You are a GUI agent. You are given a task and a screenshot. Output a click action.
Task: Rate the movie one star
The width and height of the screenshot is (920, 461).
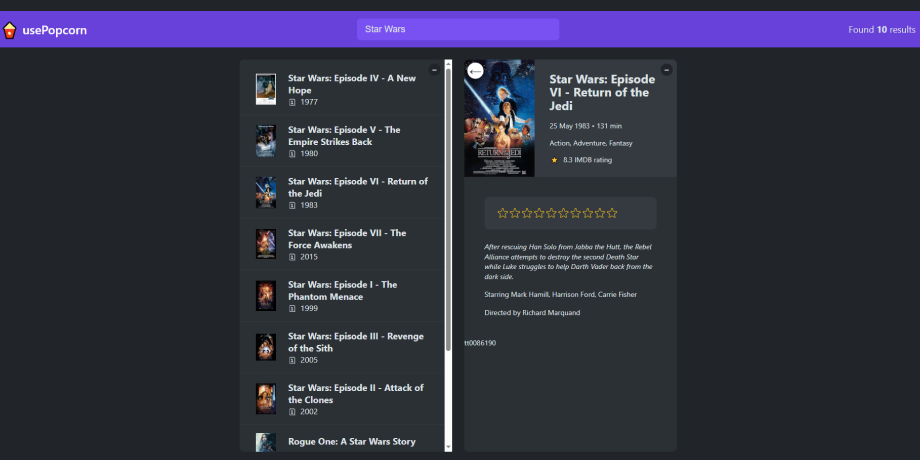tap(503, 213)
